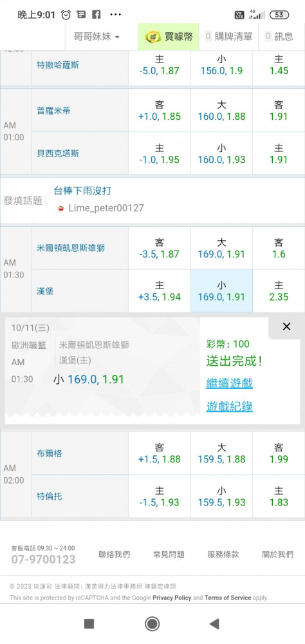Image resolution: width=305 pixels, height=644 pixels.
Task: Tap the Android recent apps square icon
Action: [89, 624]
